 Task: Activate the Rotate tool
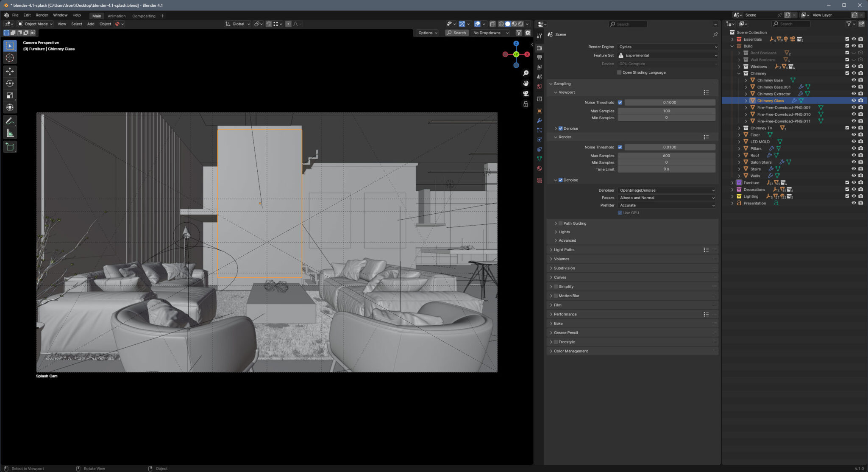[x=10, y=83]
